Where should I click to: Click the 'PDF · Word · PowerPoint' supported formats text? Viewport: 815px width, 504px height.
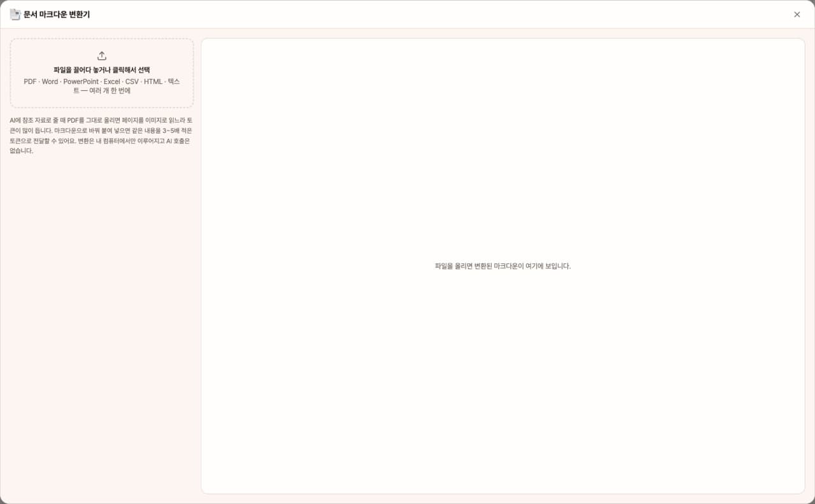click(x=102, y=86)
